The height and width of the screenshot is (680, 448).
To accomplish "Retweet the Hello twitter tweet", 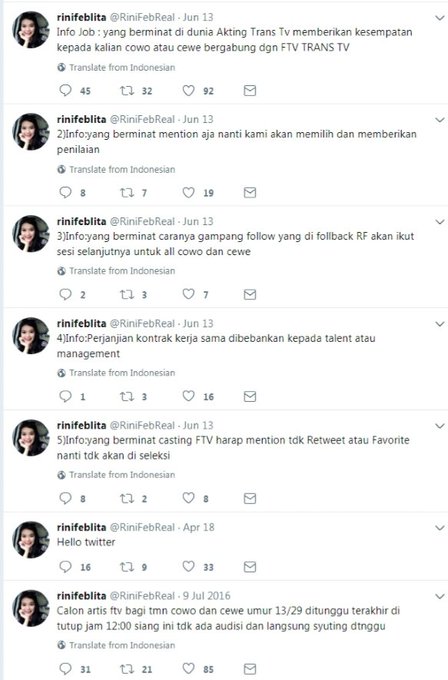I will click(127, 566).
